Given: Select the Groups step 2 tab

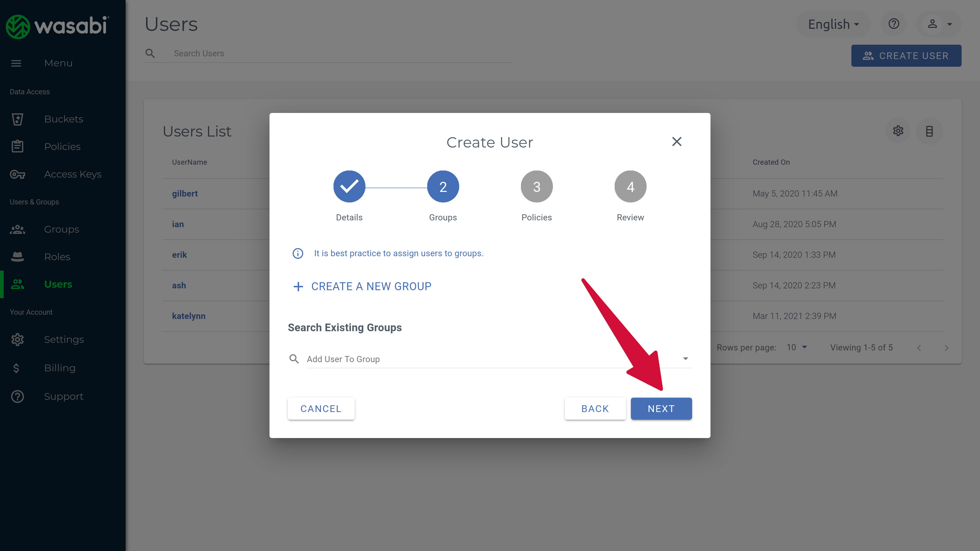Looking at the screenshot, I should click(x=443, y=187).
